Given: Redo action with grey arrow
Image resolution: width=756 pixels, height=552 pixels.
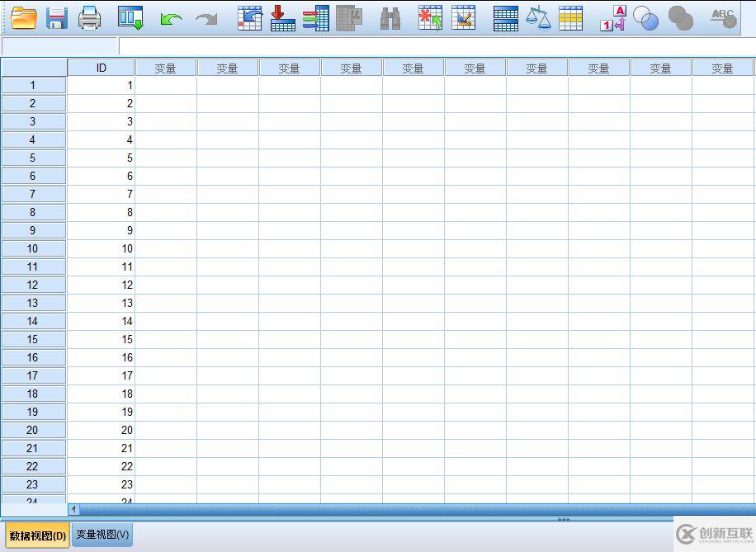Looking at the screenshot, I should coord(206,19).
